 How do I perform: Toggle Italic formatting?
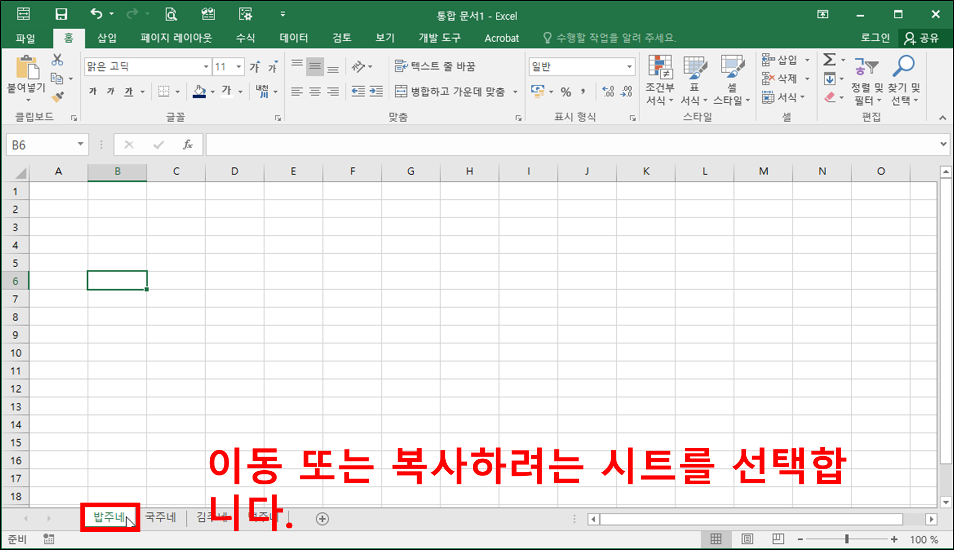(x=111, y=91)
